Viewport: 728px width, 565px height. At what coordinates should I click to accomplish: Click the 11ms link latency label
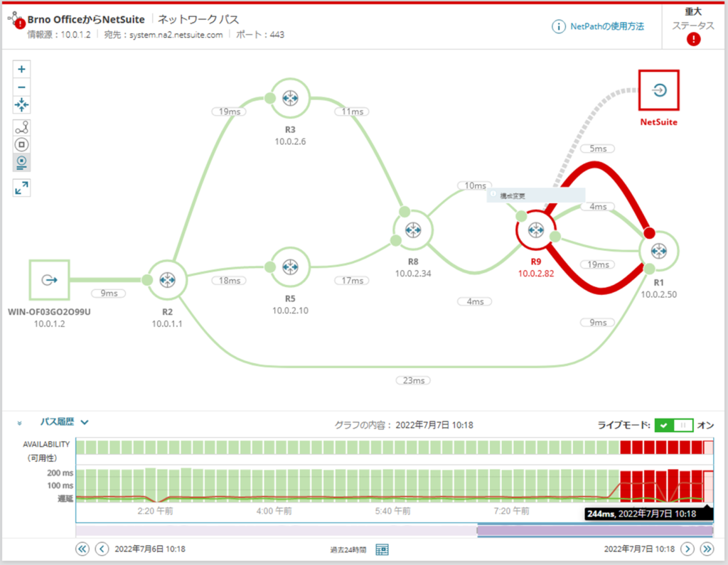352,112
